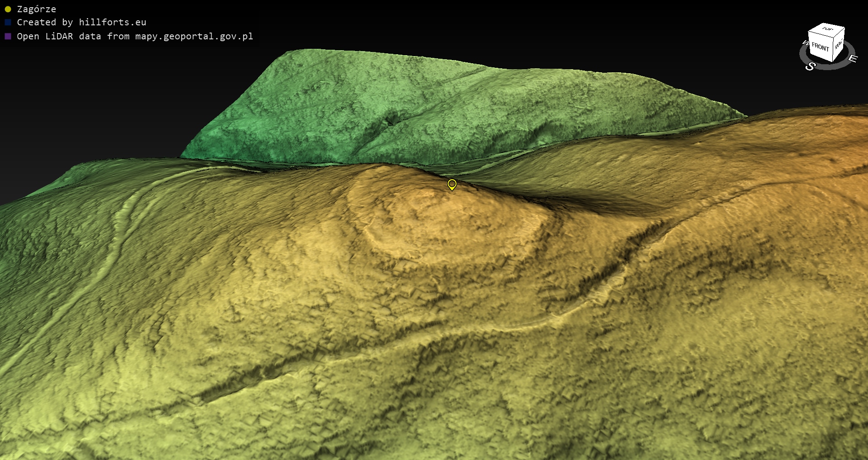Click the yellow location pin on the hillfort
The image size is (868, 460).
point(452,184)
